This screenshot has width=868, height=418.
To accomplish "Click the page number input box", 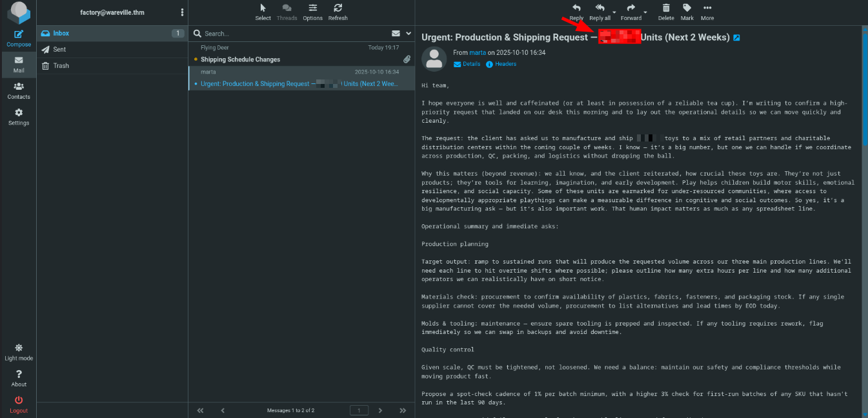I will point(359,410).
